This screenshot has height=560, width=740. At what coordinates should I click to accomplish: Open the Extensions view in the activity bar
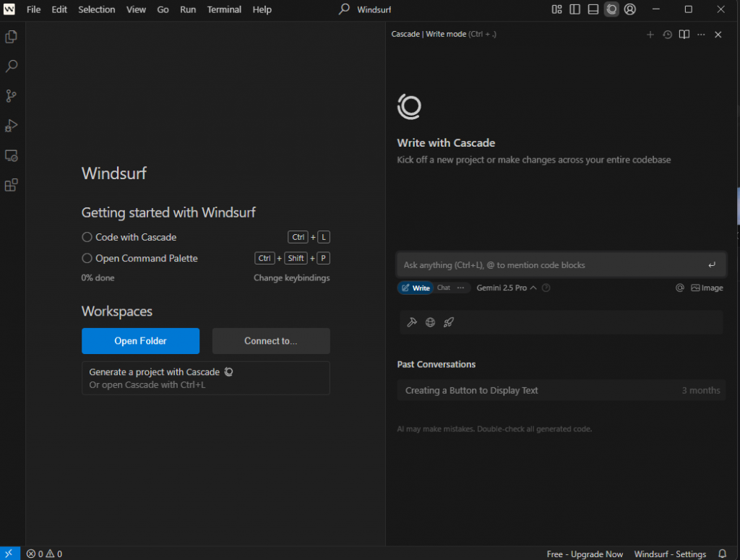point(11,185)
